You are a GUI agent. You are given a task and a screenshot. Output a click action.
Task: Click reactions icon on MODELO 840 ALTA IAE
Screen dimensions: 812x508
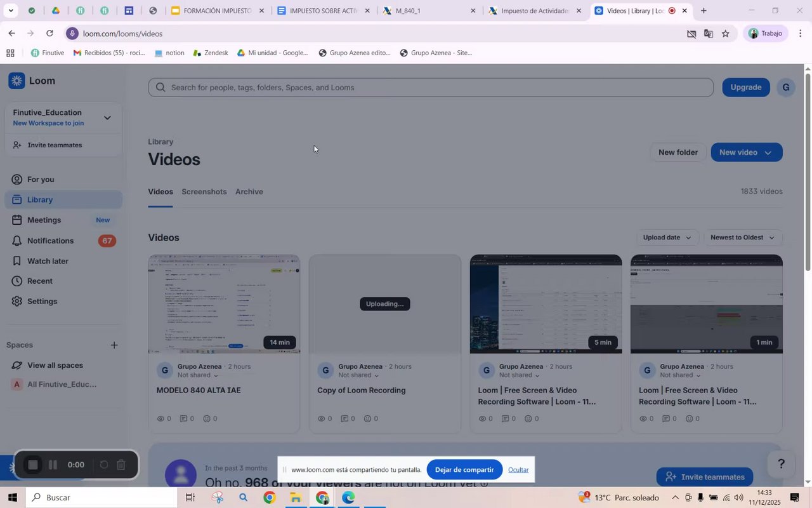(207, 418)
